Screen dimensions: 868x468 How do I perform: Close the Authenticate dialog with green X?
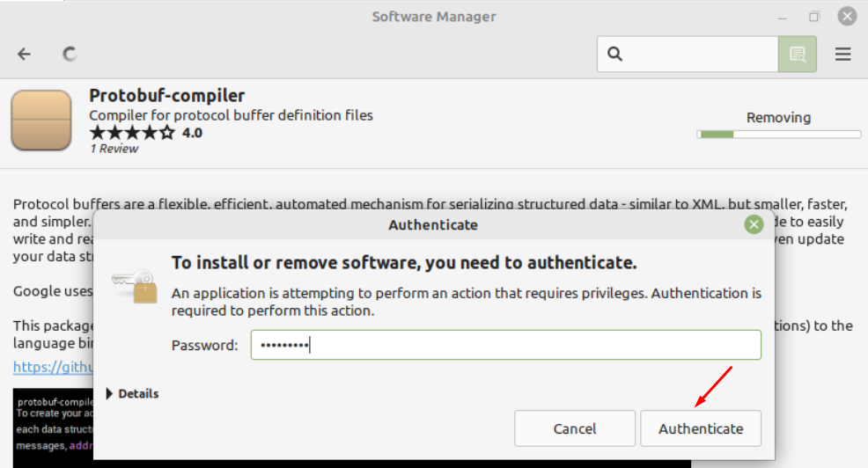click(x=754, y=224)
